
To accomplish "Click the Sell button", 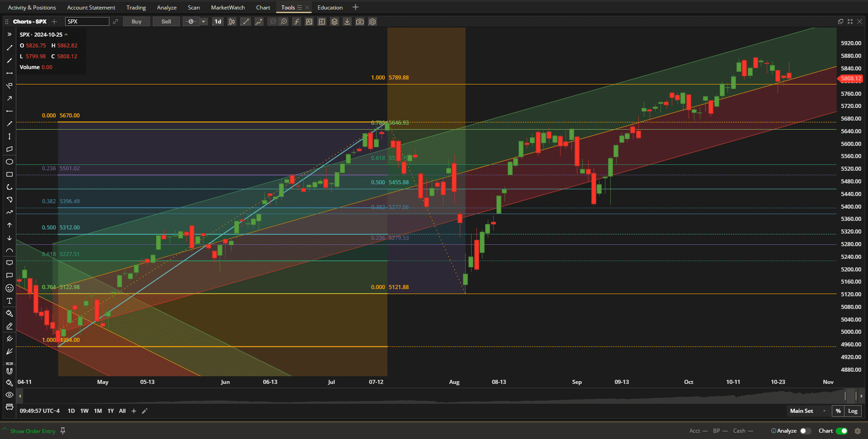I will (x=166, y=22).
